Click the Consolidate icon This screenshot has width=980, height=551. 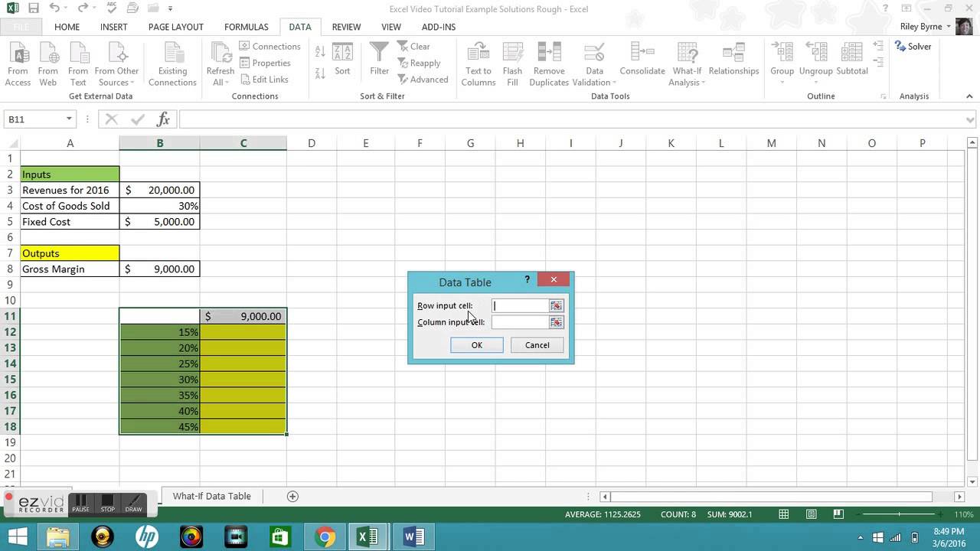click(642, 52)
